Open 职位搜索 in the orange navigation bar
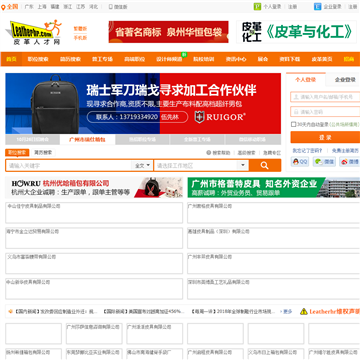360x360 pixels. (38, 59)
